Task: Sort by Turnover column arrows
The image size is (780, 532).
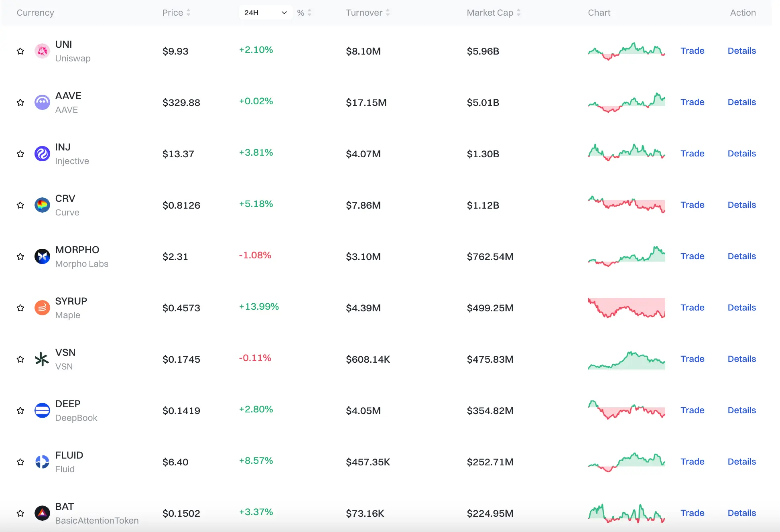Action: click(x=388, y=13)
